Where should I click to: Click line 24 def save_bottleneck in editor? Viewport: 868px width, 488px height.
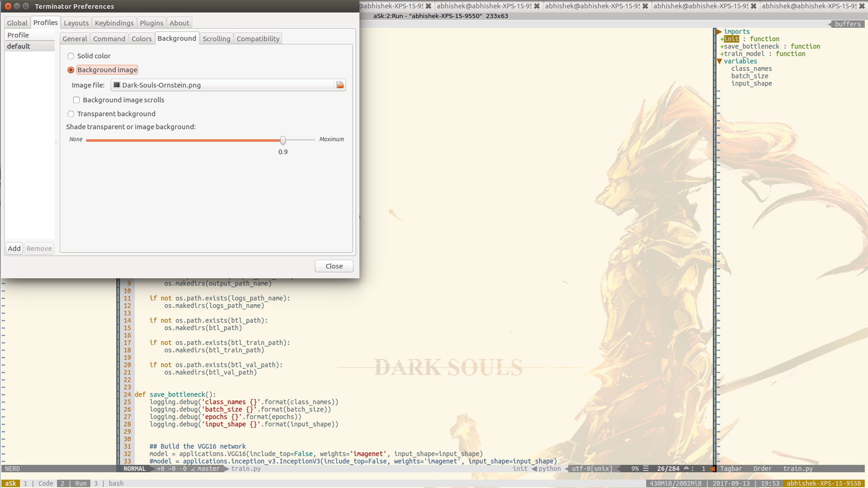pyautogui.click(x=175, y=394)
